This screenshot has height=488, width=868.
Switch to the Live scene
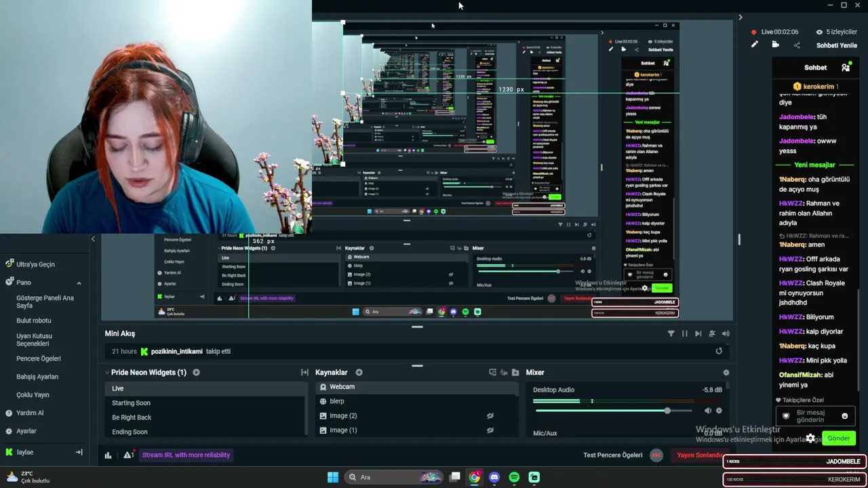205,388
